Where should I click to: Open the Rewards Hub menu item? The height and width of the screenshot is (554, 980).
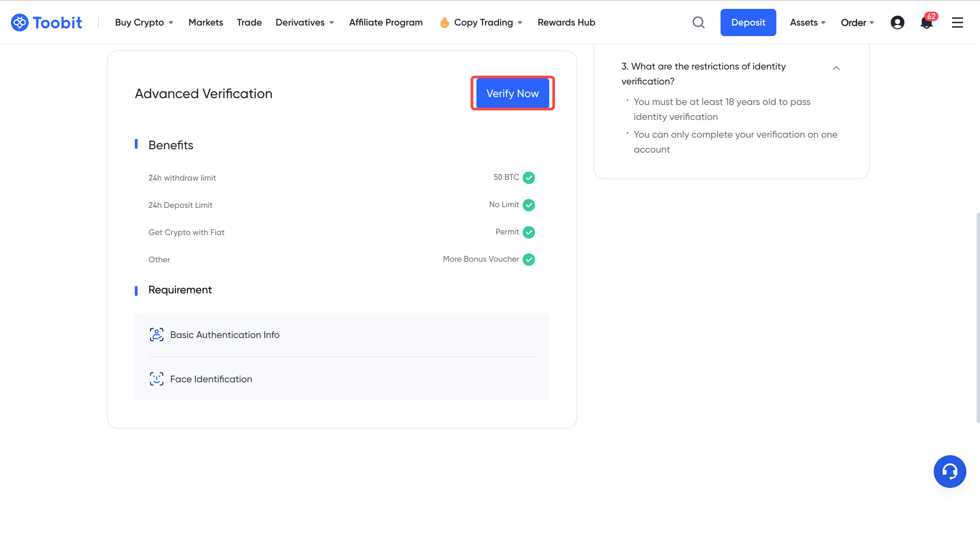click(x=567, y=22)
